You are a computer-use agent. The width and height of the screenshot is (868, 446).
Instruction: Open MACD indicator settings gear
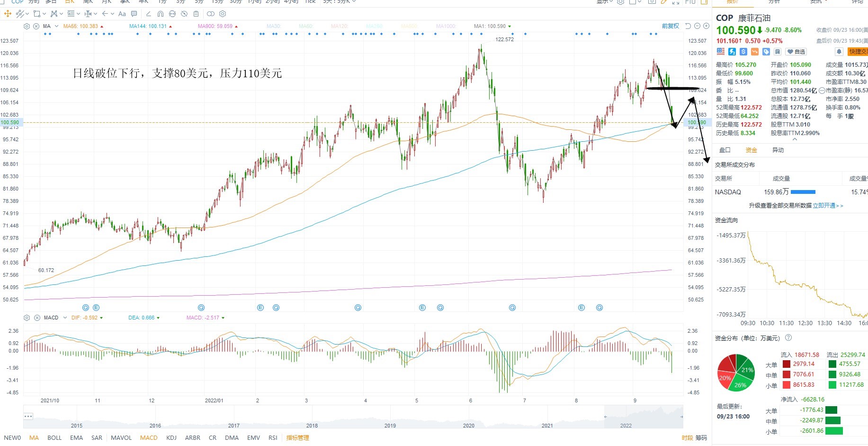(27, 318)
